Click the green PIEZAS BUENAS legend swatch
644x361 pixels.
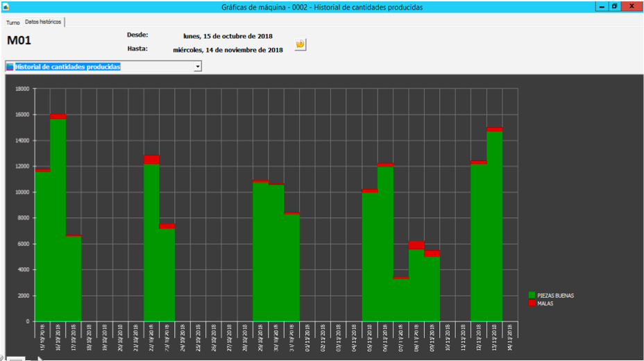click(532, 295)
